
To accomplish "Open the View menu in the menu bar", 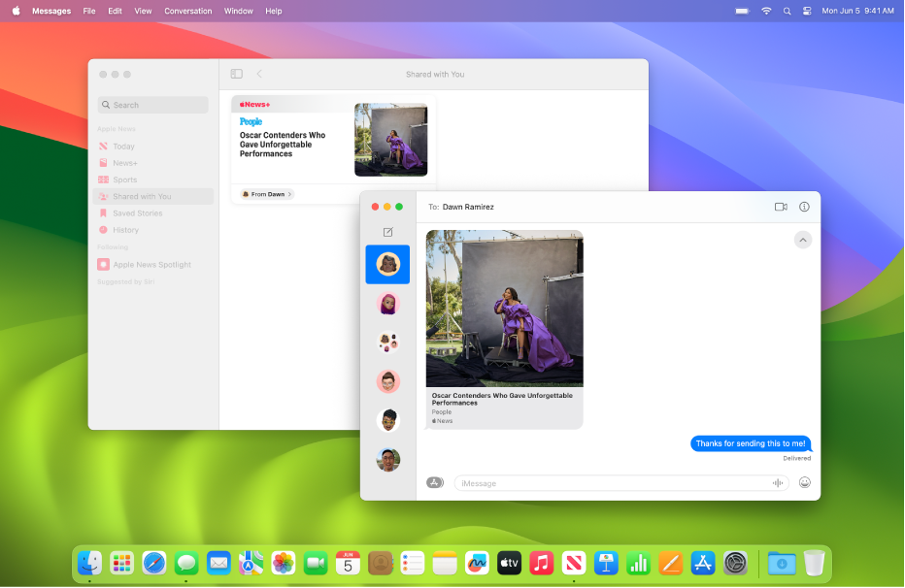I will tap(142, 11).
